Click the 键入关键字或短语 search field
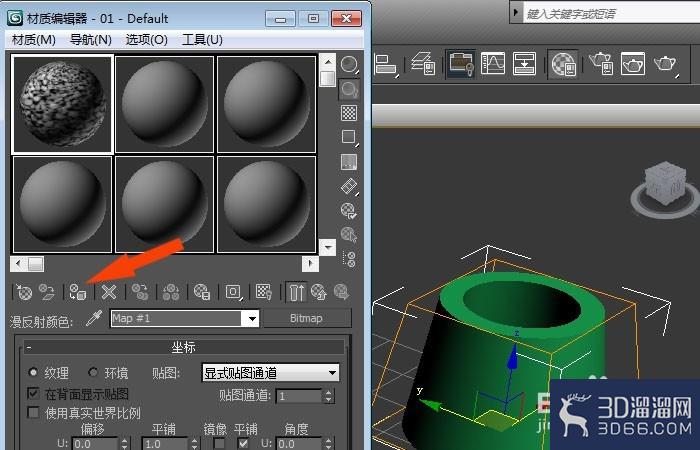 click(x=611, y=14)
